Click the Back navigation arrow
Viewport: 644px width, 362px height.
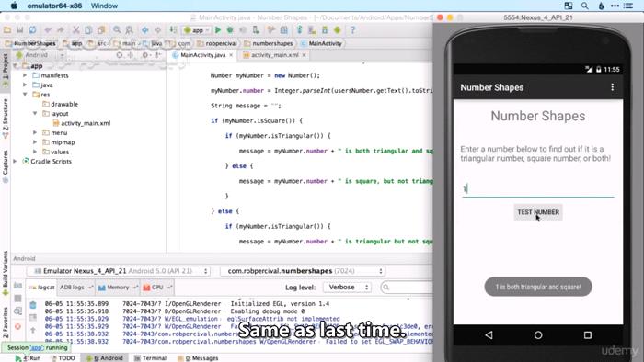(145, 30)
